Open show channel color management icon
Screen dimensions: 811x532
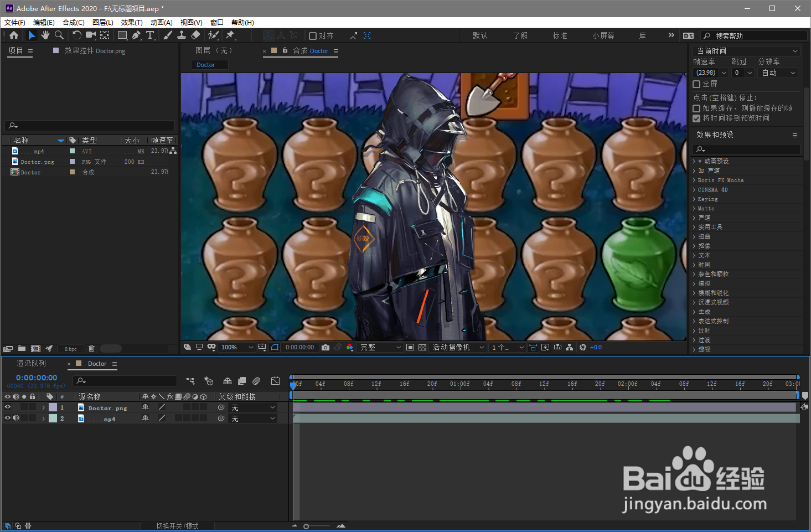350,347
